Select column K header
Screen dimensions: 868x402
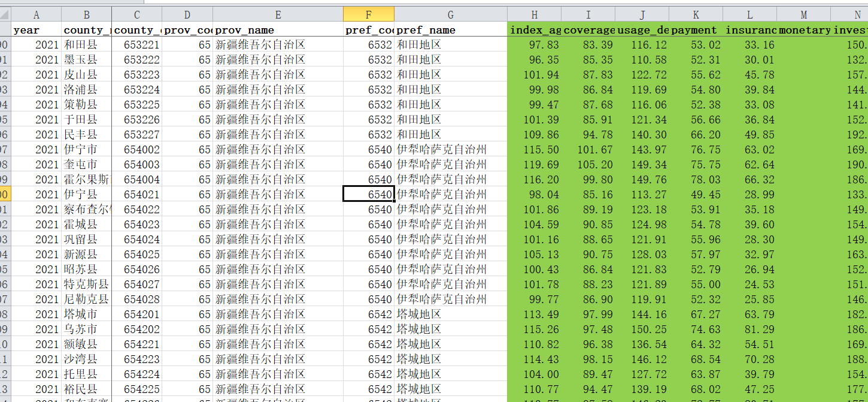pyautogui.click(x=696, y=14)
